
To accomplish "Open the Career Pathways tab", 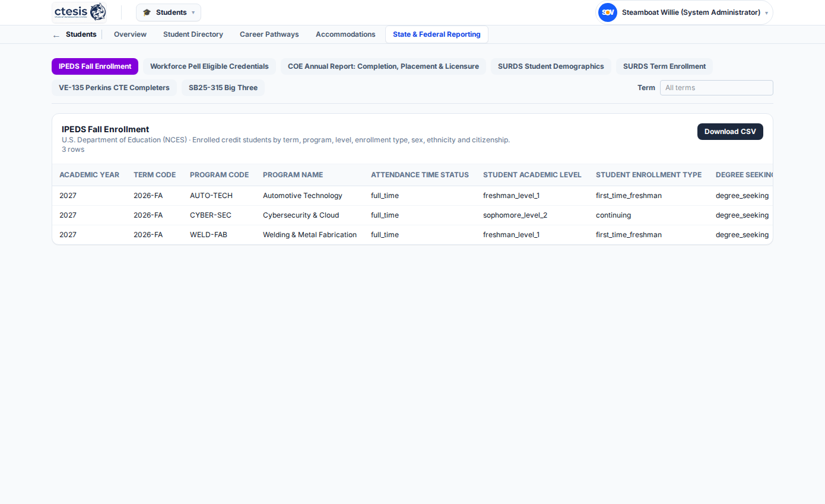I will (269, 34).
